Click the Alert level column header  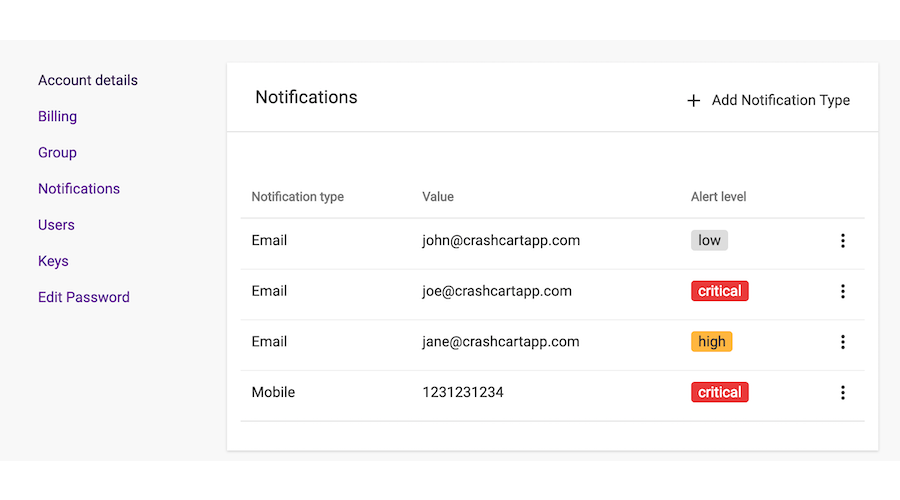click(x=718, y=197)
